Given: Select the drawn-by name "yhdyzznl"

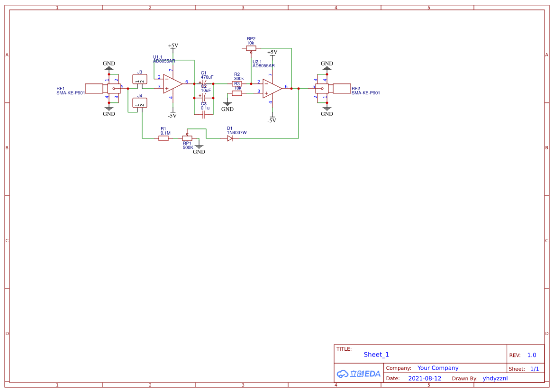Looking at the screenshot, I should tap(495, 378).
